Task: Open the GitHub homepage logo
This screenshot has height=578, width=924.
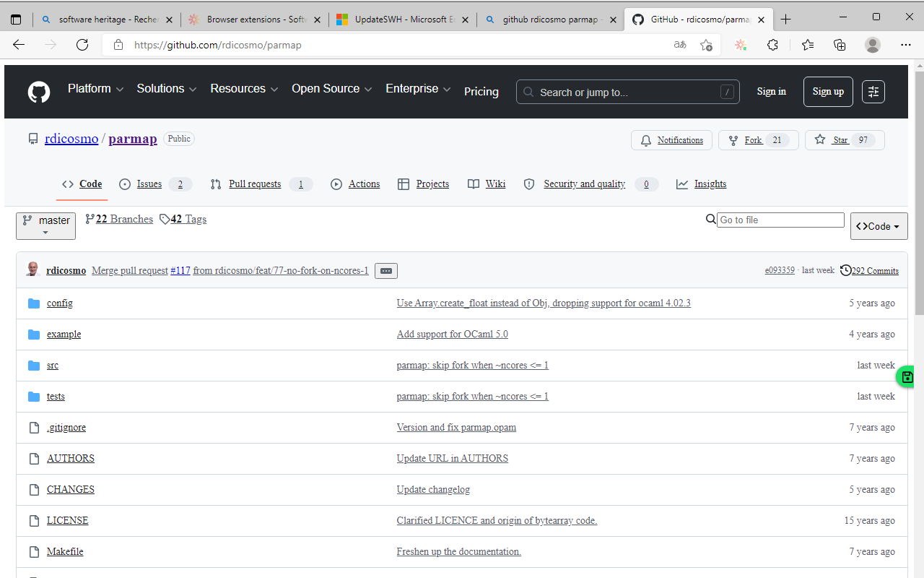Action: [39, 92]
